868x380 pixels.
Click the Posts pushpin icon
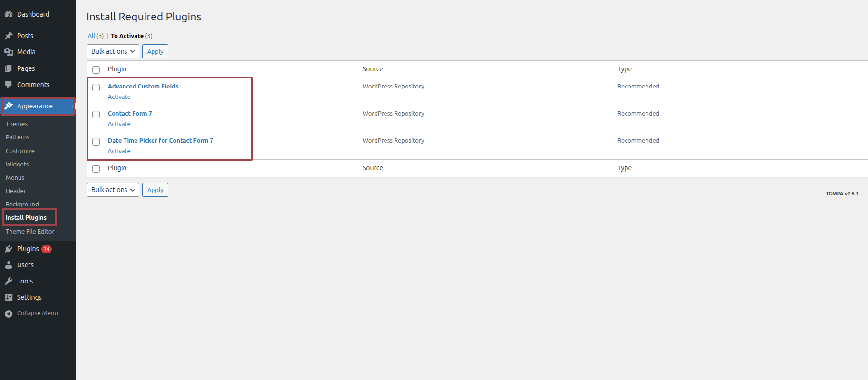coord(9,36)
